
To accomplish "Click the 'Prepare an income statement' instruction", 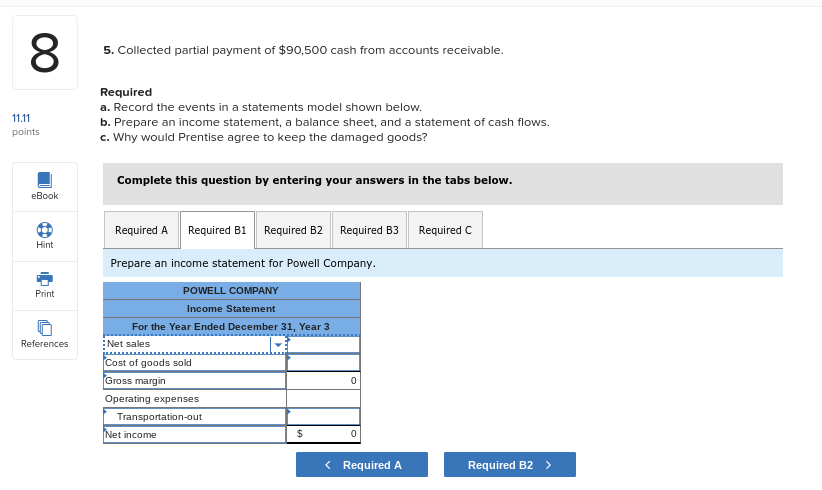I will pos(243,263).
